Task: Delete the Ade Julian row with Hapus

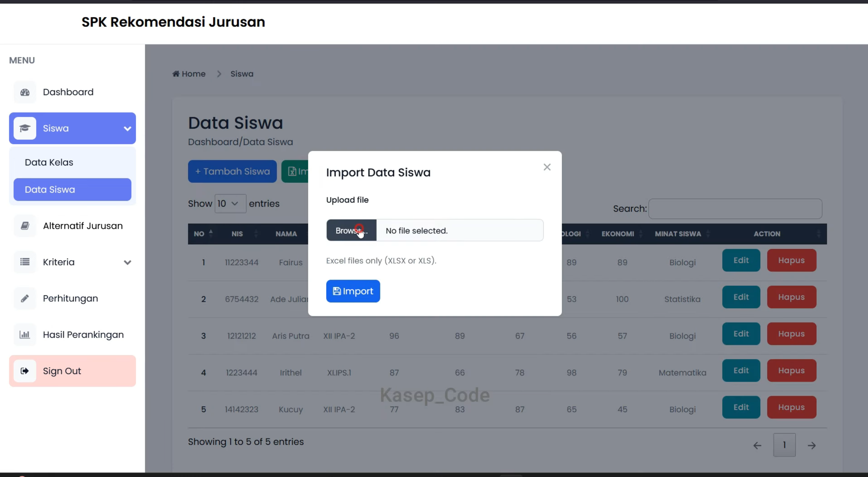Action: [x=791, y=297]
